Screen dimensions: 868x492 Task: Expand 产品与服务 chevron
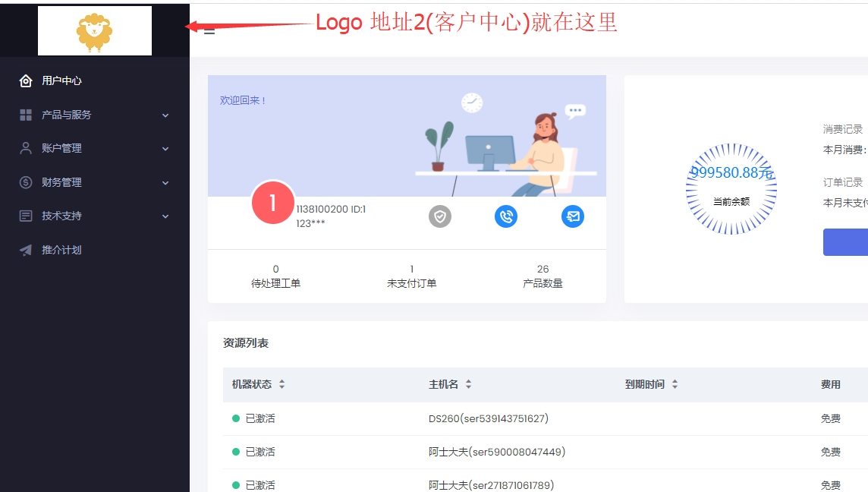point(165,115)
